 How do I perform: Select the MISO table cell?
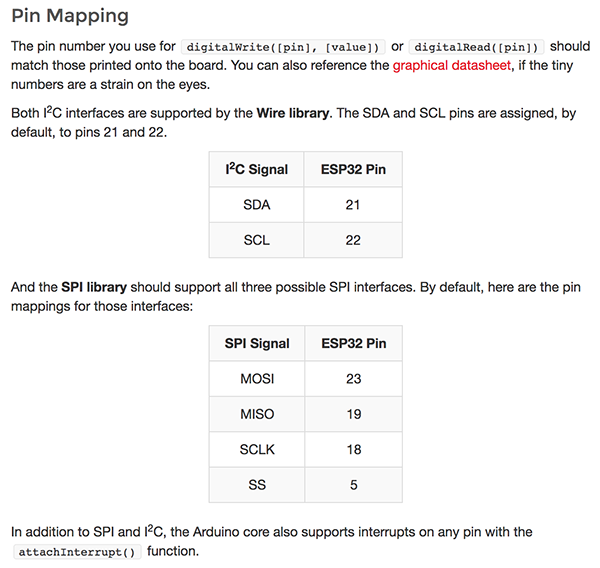tap(257, 414)
